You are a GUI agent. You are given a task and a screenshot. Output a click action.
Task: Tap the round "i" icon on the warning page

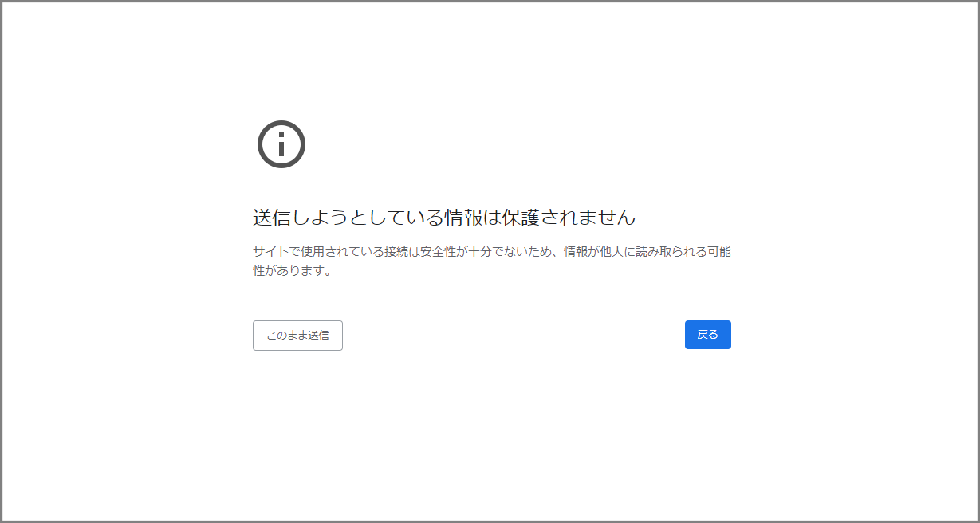coord(281,144)
